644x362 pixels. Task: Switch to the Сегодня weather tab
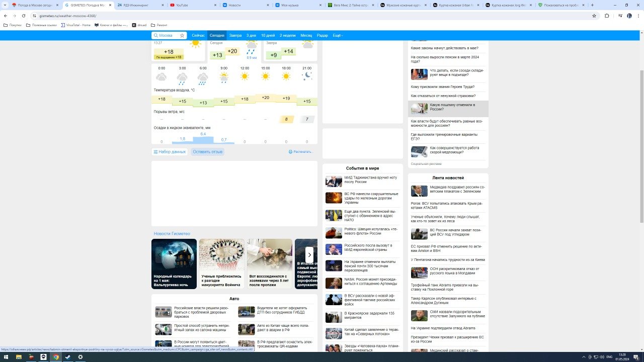[x=216, y=35]
